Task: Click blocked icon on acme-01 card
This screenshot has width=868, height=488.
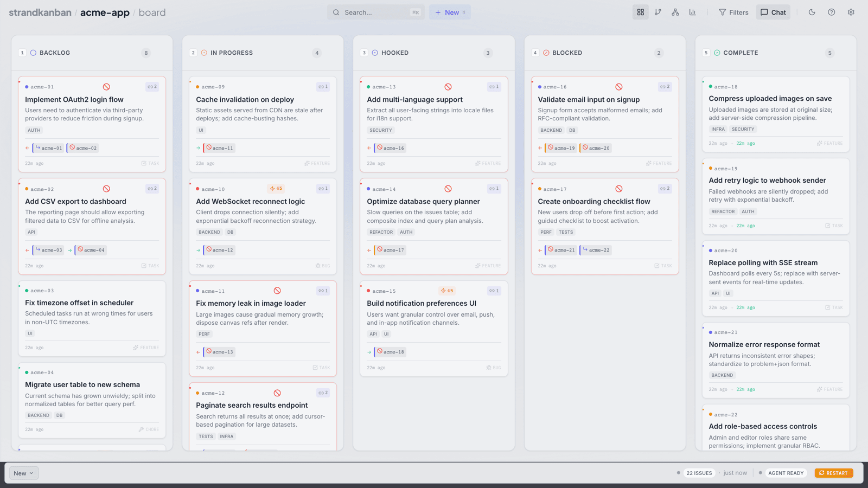Action: pyautogui.click(x=106, y=87)
